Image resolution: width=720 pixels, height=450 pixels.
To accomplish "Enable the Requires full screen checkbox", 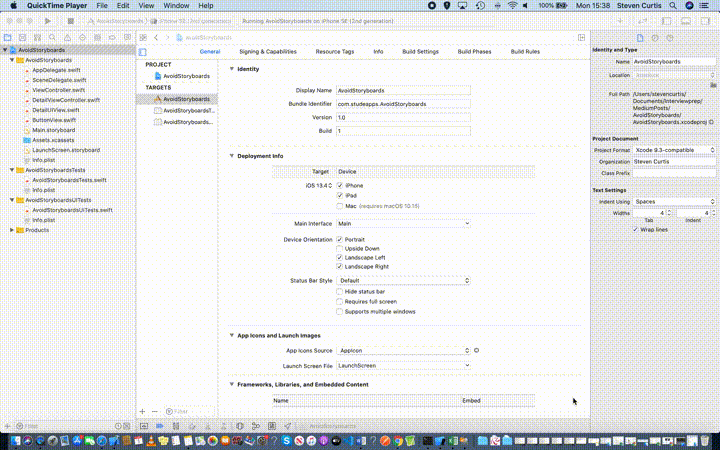I will 340,302.
